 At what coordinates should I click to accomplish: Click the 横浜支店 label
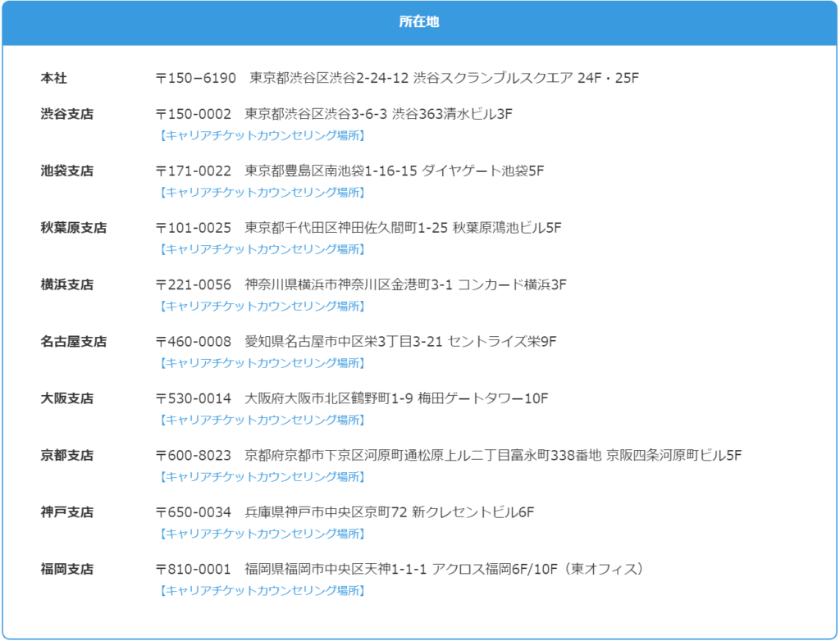coord(67,284)
